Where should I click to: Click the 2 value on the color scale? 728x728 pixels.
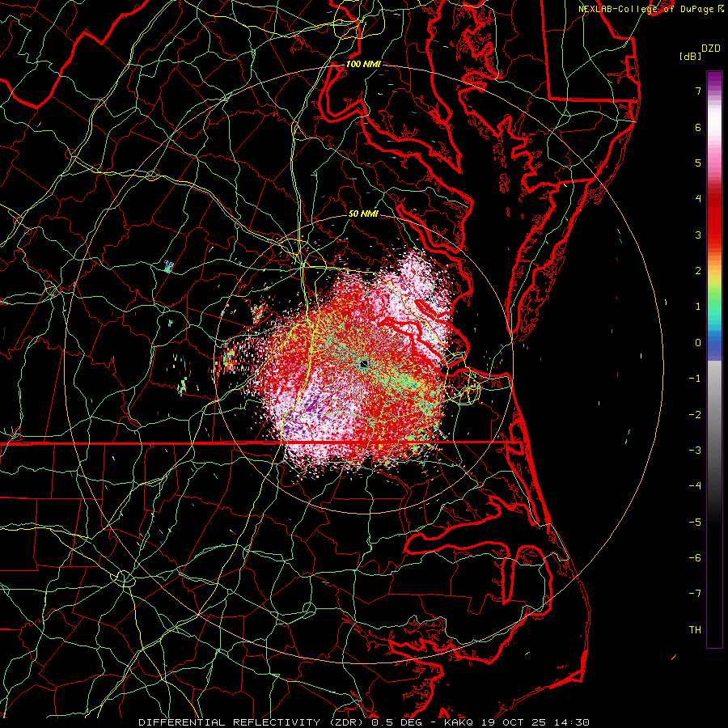pos(698,271)
